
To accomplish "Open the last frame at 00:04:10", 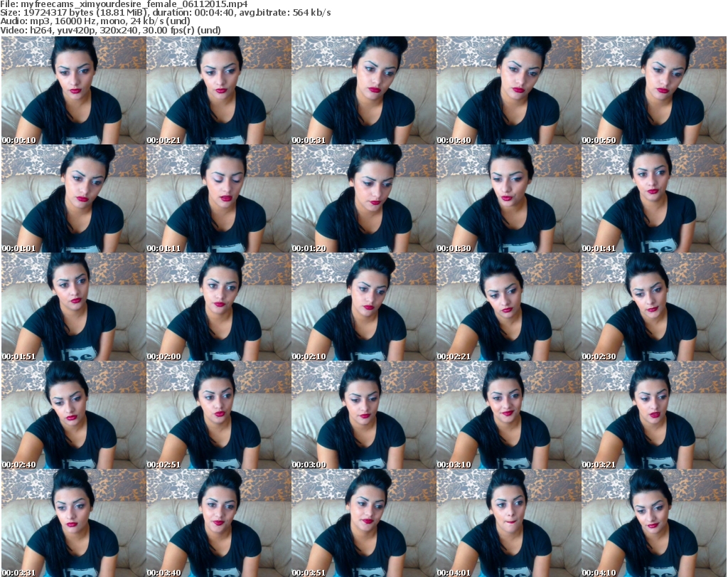I will (653, 522).
